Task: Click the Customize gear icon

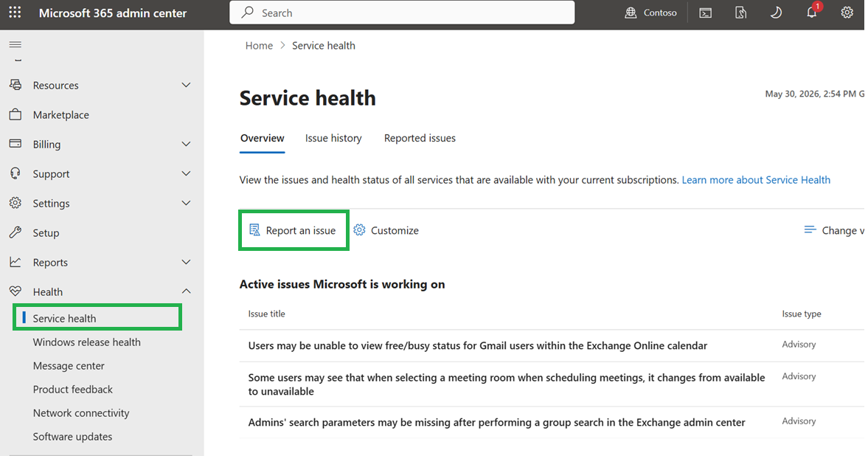Action: click(359, 230)
